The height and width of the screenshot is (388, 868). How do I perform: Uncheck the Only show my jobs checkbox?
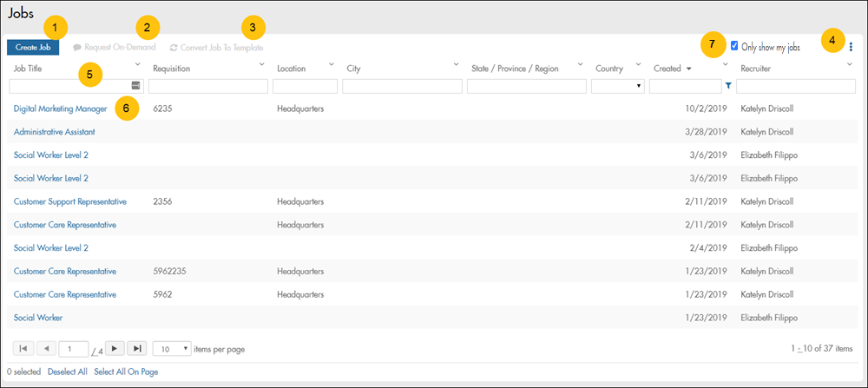point(735,45)
